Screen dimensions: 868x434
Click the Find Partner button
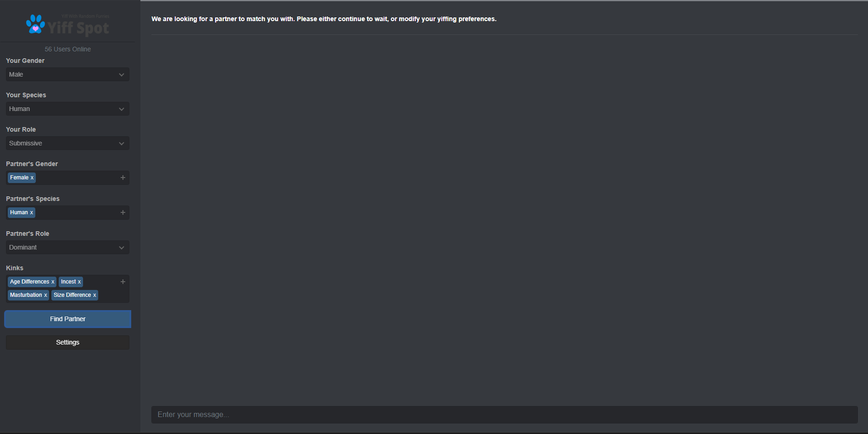tap(67, 319)
